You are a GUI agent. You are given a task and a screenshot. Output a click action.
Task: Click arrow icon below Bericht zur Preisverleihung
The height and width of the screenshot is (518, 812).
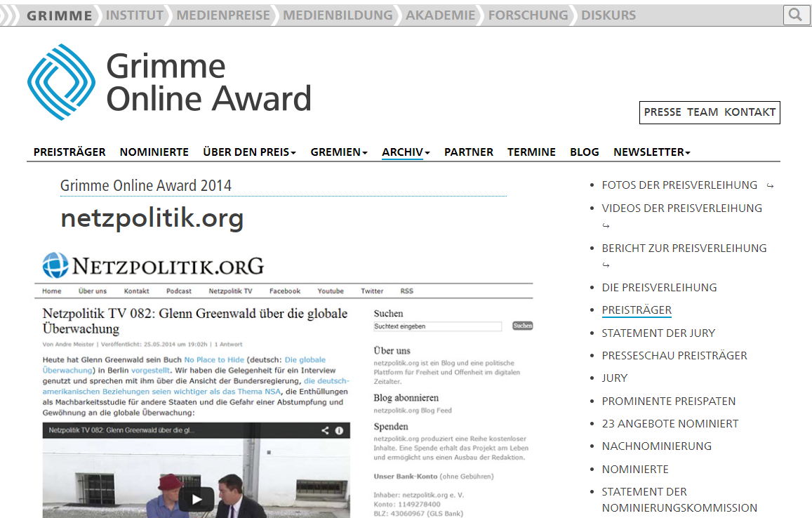(x=606, y=265)
